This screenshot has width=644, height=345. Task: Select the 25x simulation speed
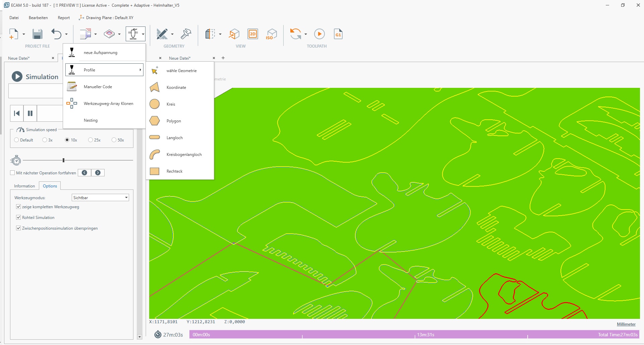[x=91, y=140]
